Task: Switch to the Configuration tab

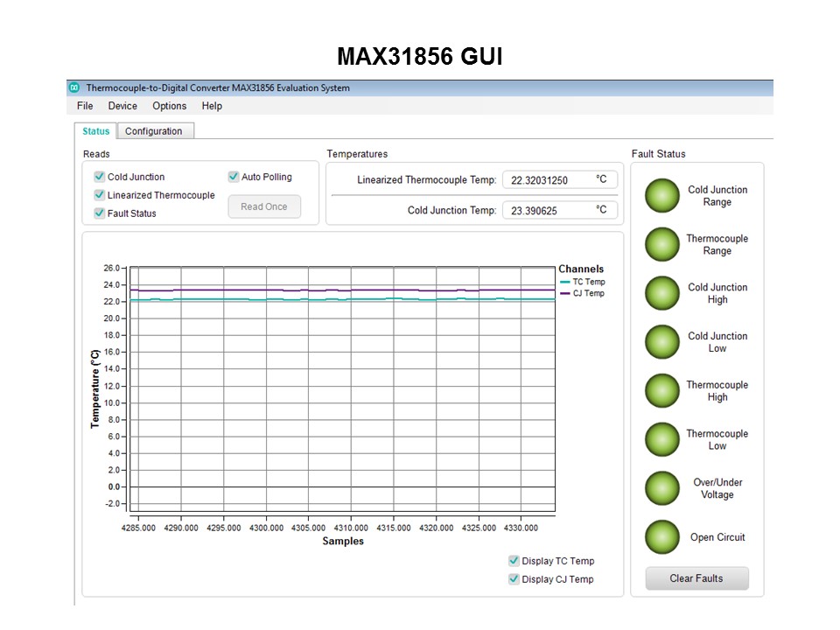Action: [154, 131]
